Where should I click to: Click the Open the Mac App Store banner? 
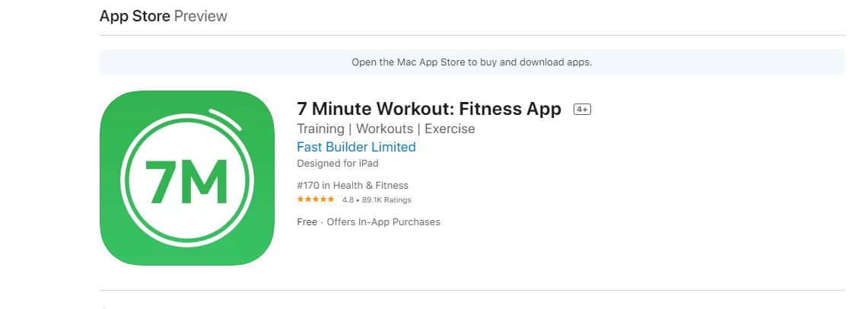(472, 62)
